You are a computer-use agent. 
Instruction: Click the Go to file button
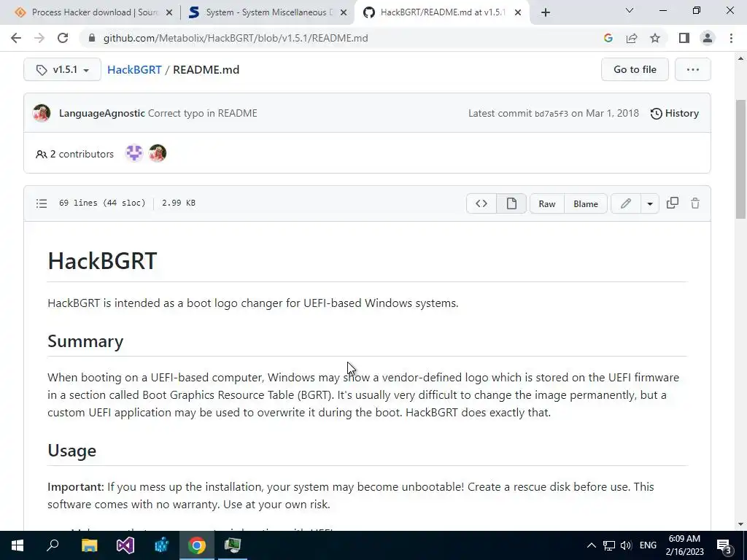(x=635, y=69)
